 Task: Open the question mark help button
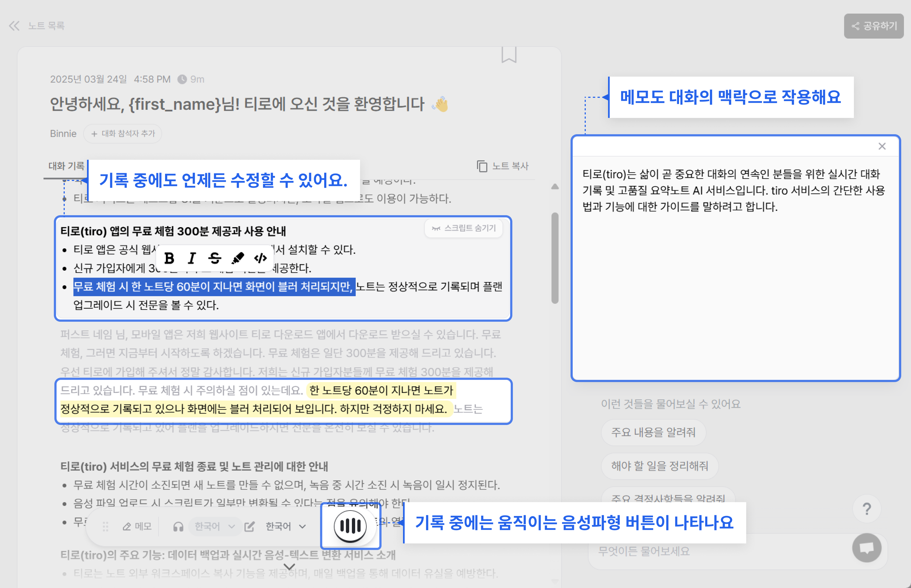(867, 509)
